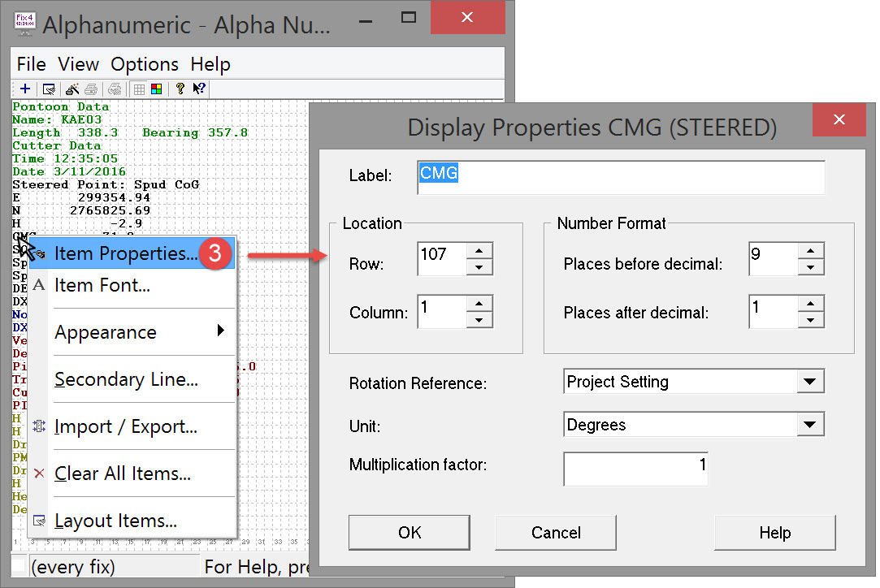Select Item Font from context menu
This screenshot has height=588, width=880.
point(102,285)
